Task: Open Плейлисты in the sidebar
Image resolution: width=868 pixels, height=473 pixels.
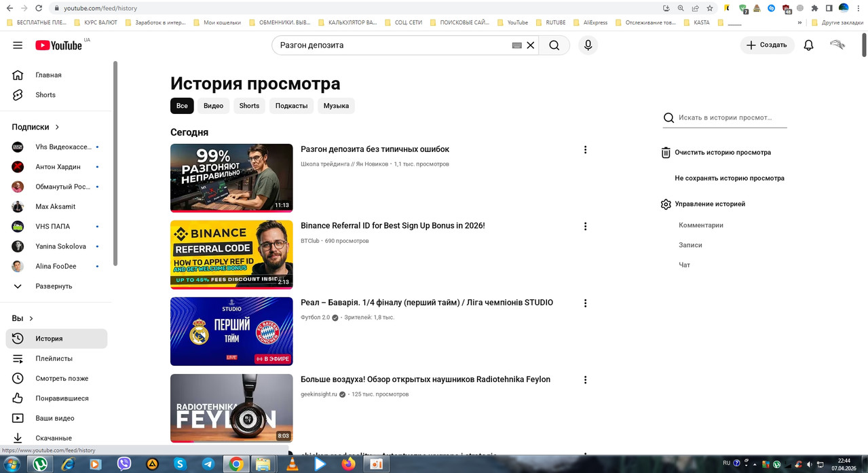Action: [56, 358]
